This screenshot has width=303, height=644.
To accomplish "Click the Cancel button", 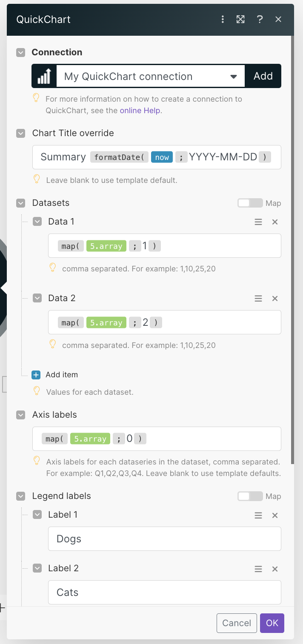I will pyautogui.click(x=237, y=623).
